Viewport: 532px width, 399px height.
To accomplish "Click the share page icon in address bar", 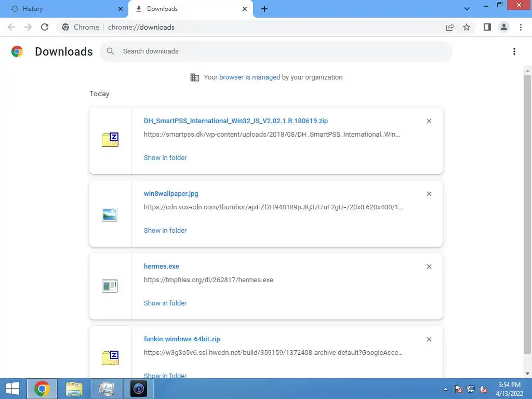I will click(450, 27).
